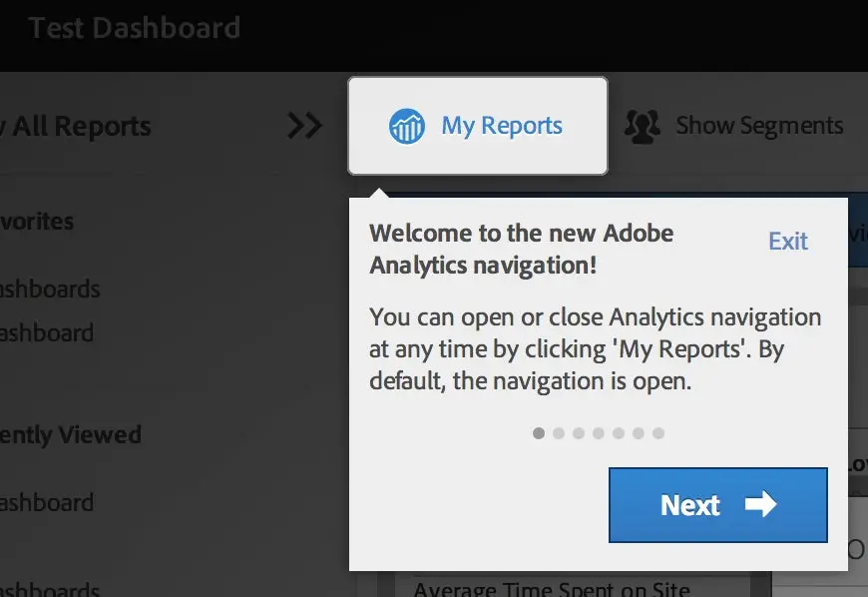Open the My Reports panel
868x597 pixels.
477,125
